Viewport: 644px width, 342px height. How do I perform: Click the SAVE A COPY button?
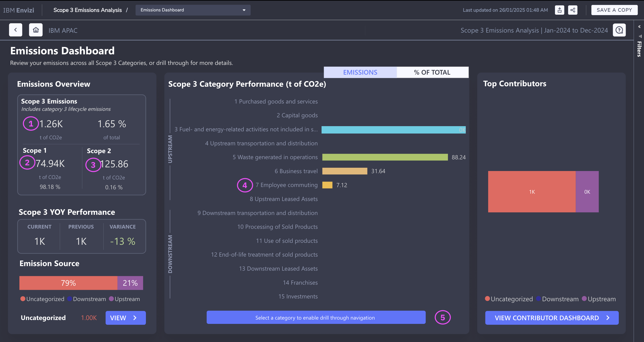click(x=614, y=10)
